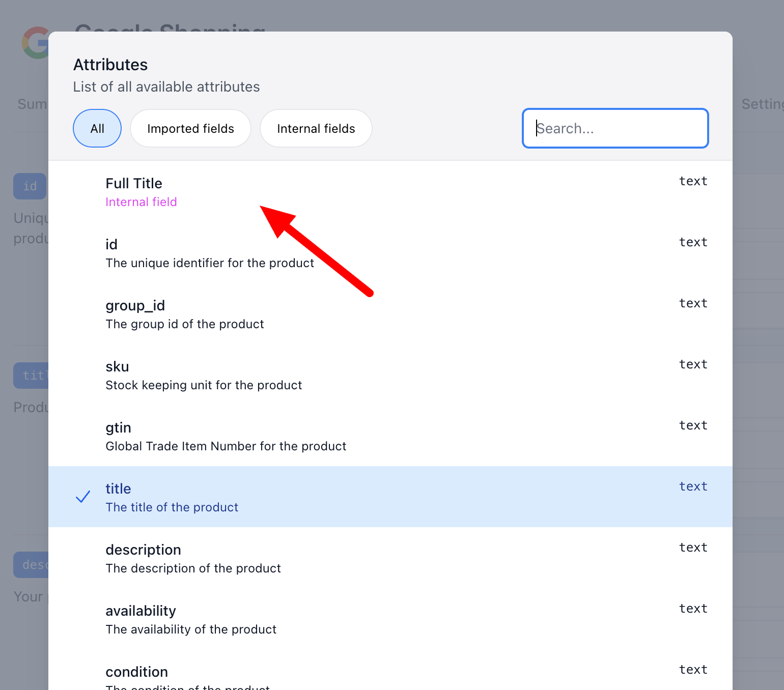This screenshot has height=690, width=784.
Task: Click the id attribute badge on the background
Action: pos(29,186)
